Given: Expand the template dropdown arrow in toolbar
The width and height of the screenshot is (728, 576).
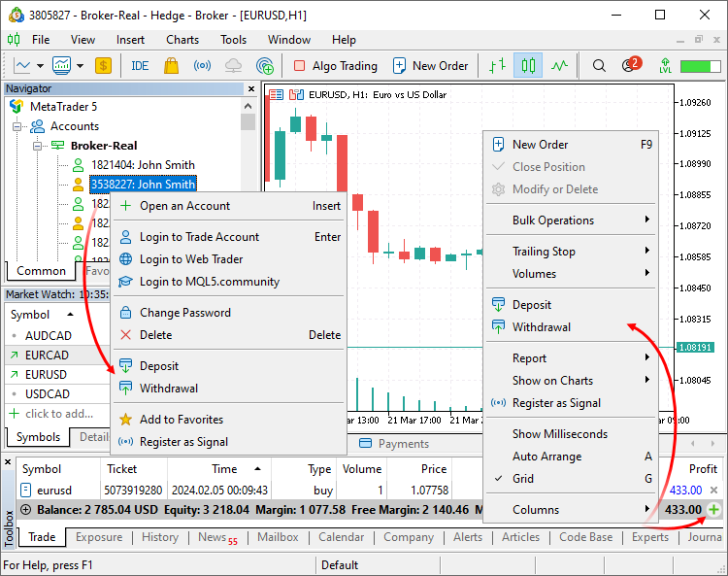Looking at the screenshot, I should click(x=80, y=66).
